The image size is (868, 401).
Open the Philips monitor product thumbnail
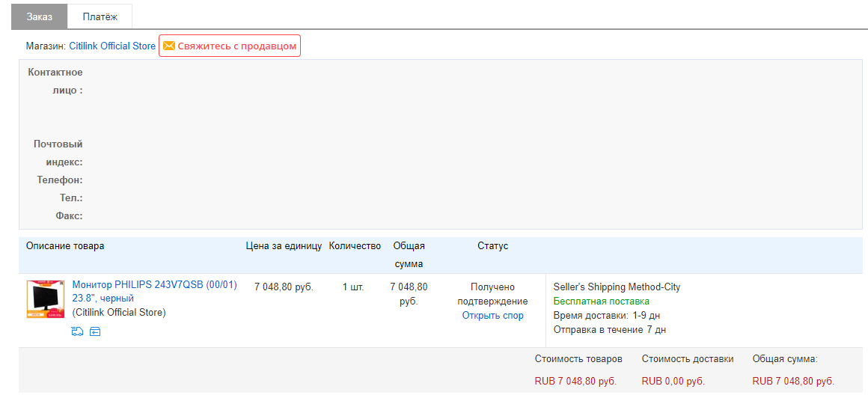click(x=46, y=299)
